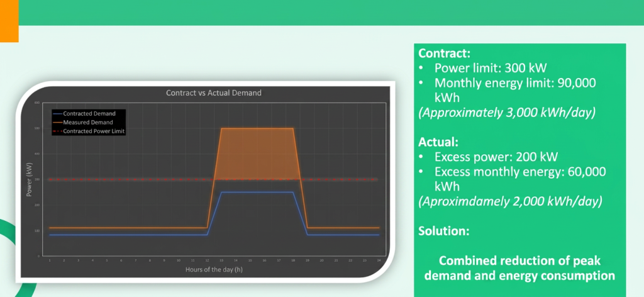Click the "Excess power: 200 kW" bullet
Screen dimensions: 644x297
point(496,157)
